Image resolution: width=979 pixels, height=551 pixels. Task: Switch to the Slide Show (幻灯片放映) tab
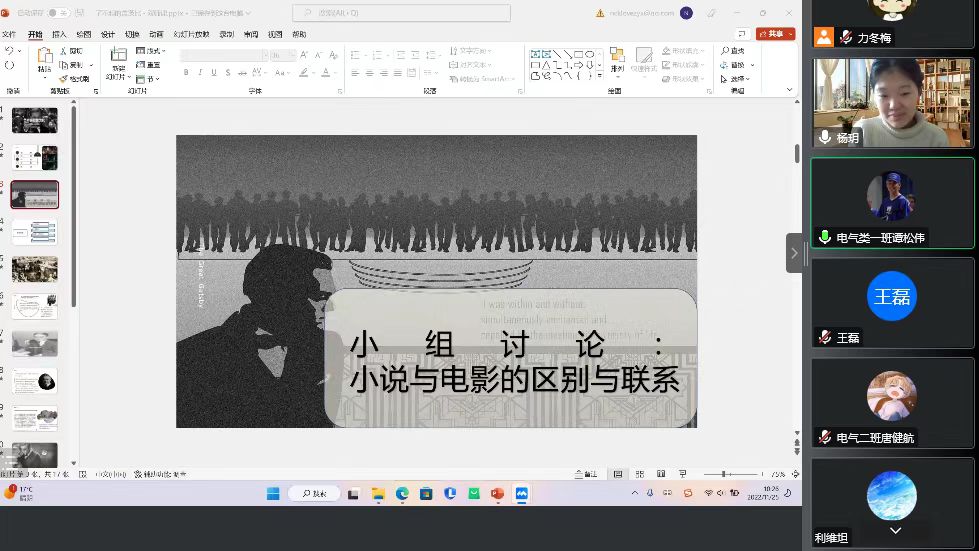click(192, 34)
